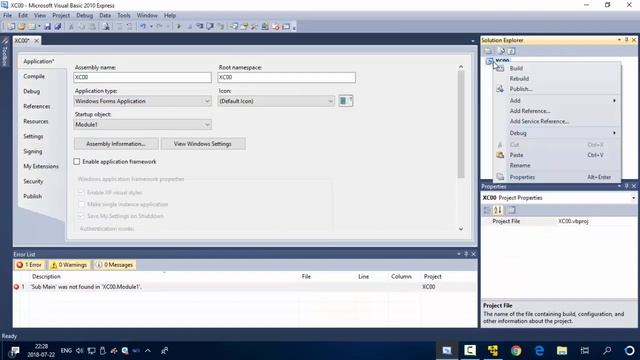The image size is (640, 360).
Task: Open Microsoft Edge from the taskbar
Action: 539,350
